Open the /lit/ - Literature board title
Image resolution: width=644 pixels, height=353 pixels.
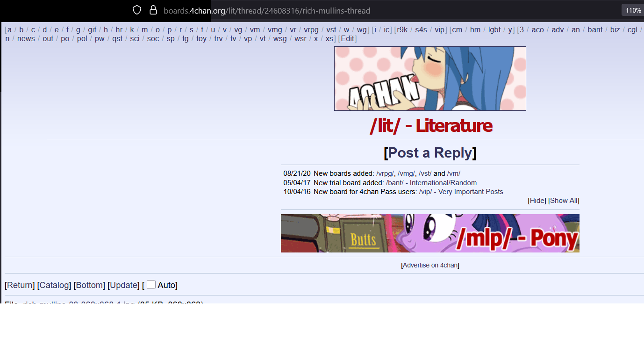430,126
